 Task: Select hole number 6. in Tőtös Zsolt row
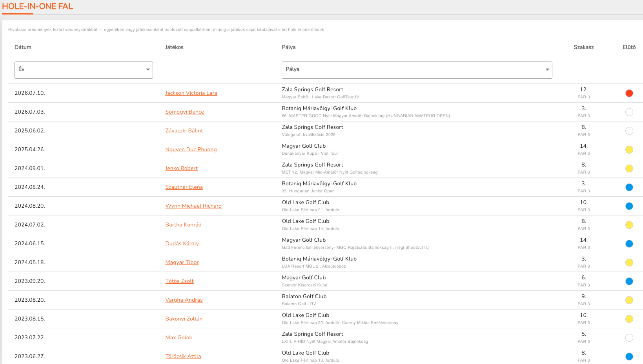[x=584, y=277]
